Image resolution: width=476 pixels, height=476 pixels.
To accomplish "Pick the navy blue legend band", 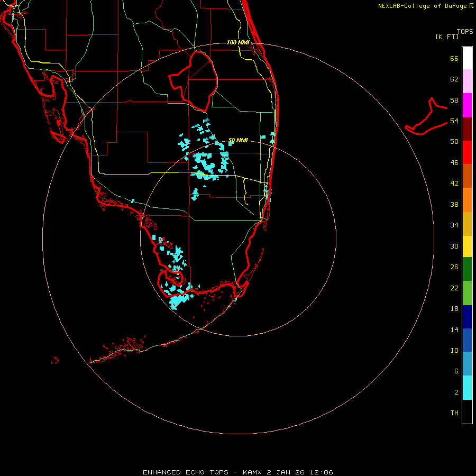I will [467, 317].
